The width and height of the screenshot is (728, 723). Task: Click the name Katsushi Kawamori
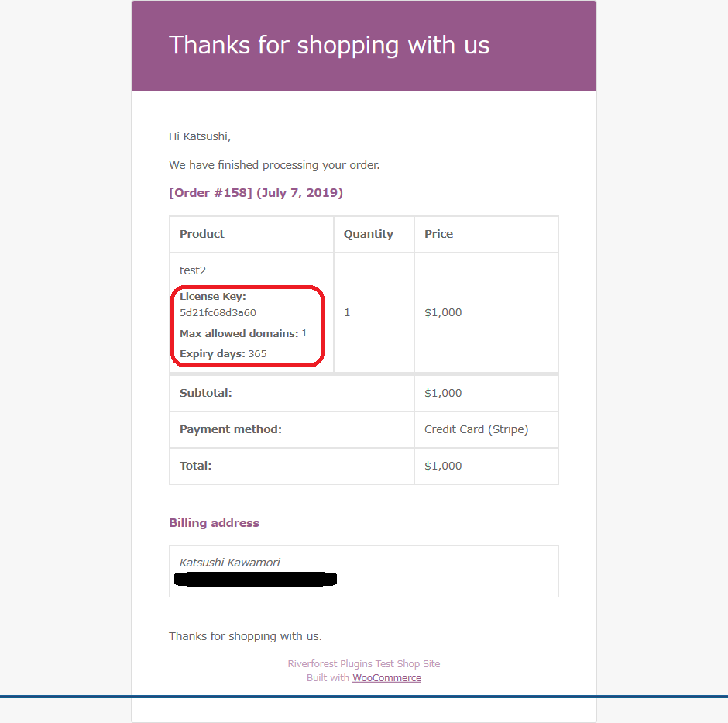click(229, 563)
